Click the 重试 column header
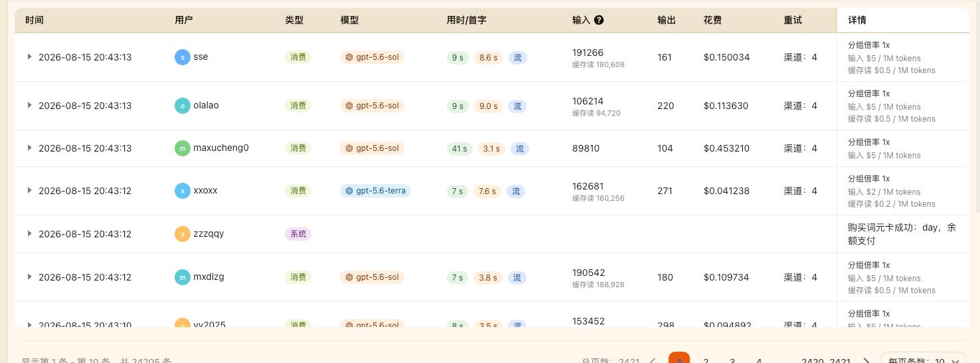This screenshot has width=980, height=363. click(793, 21)
